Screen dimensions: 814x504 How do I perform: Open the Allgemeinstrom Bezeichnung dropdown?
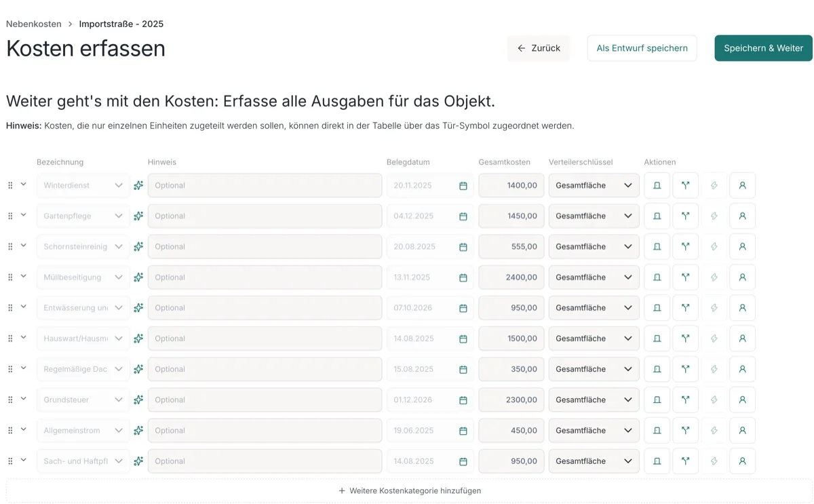[x=83, y=430]
